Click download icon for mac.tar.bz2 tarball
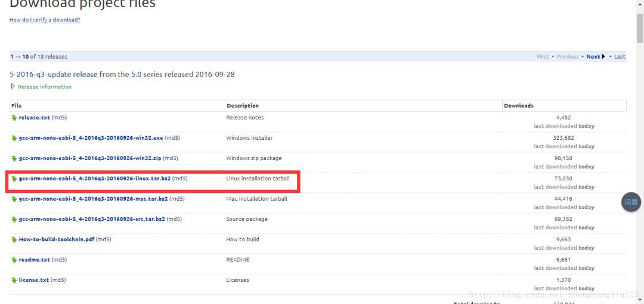644x304 pixels. [14, 199]
